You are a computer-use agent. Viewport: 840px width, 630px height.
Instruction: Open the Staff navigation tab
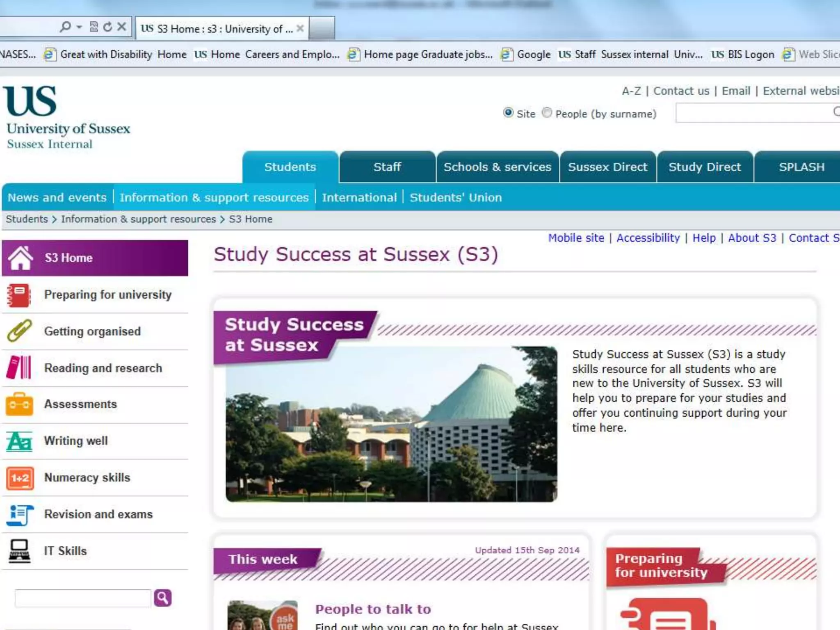pos(387,167)
